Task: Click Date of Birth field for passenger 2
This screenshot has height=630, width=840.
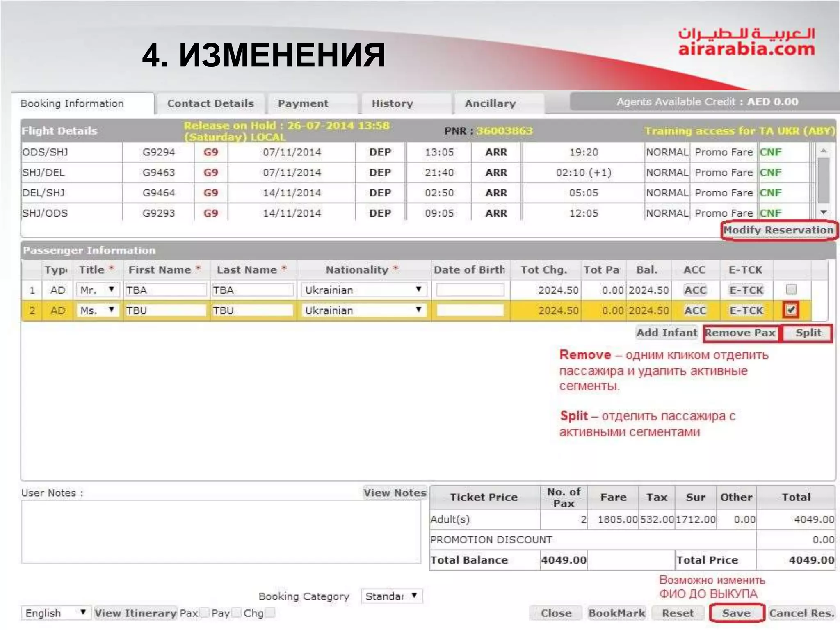Action: (x=470, y=310)
